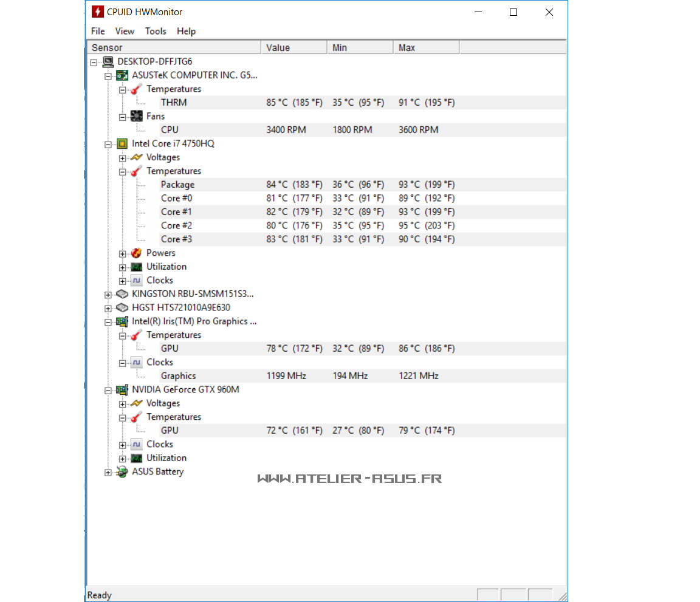
Task: Click the HGST hard drive icon
Action: pos(122,308)
